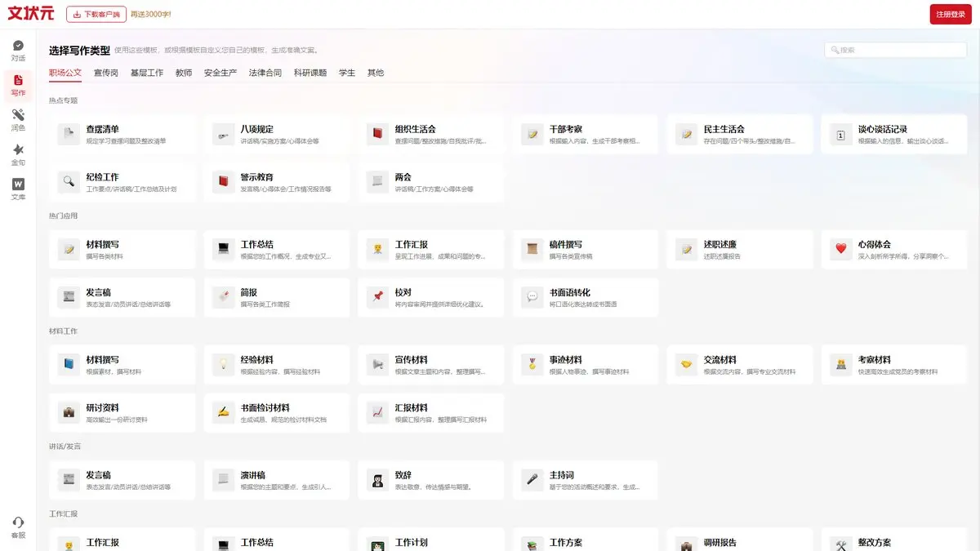Switch to the 宣传岗 tab
Viewport: 980px width, 551px height.
coord(106,73)
